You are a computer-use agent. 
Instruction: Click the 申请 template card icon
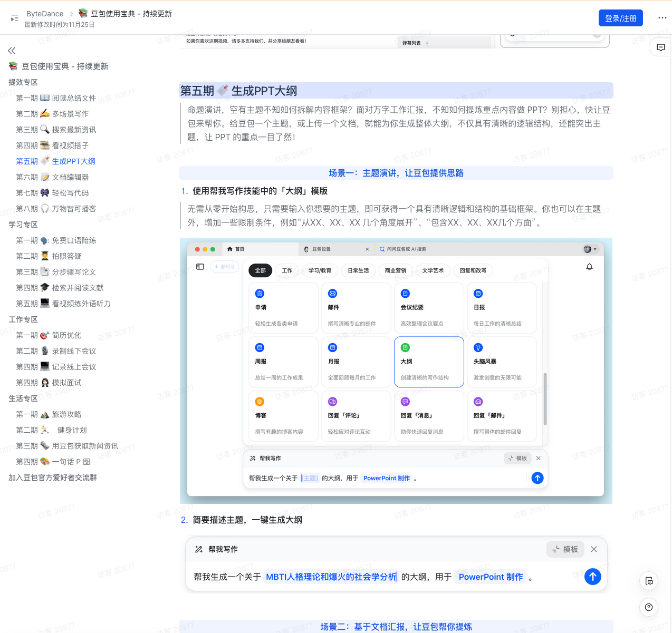[x=260, y=294]
